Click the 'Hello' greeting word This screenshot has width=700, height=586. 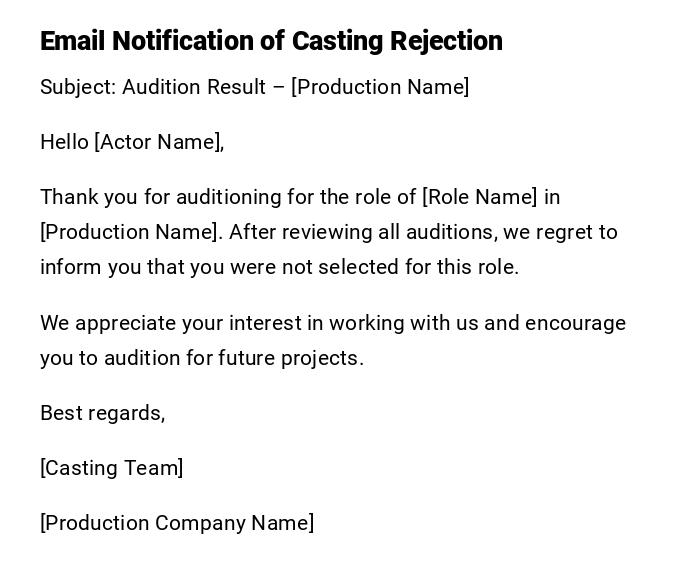(64, 142)
